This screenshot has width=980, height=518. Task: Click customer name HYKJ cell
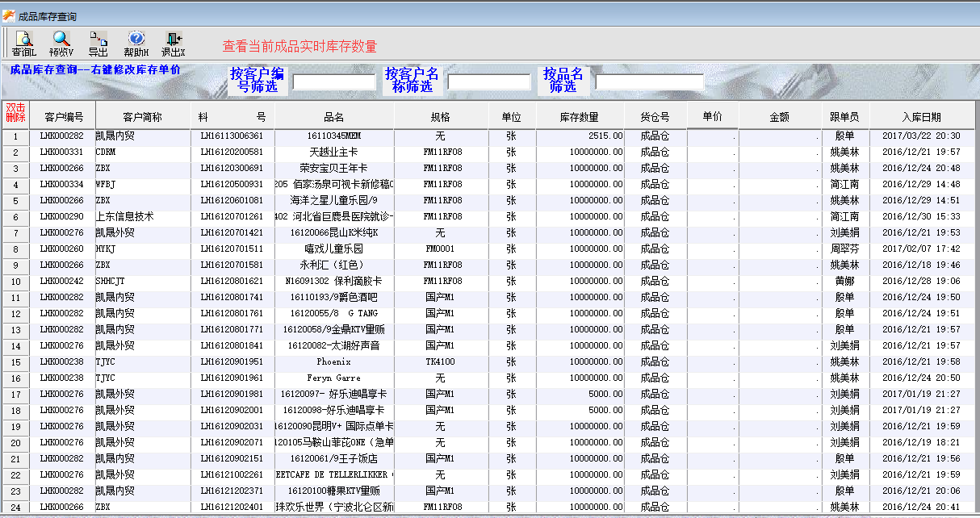pos(143,249)
